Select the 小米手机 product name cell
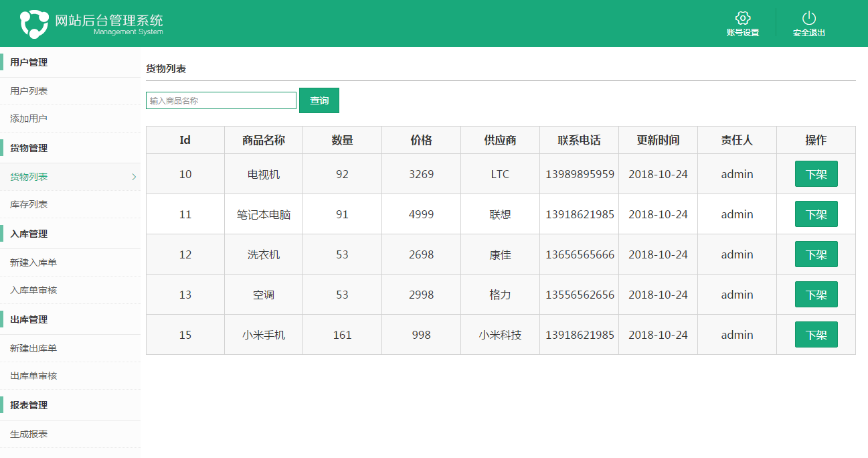 click(264, 335)
